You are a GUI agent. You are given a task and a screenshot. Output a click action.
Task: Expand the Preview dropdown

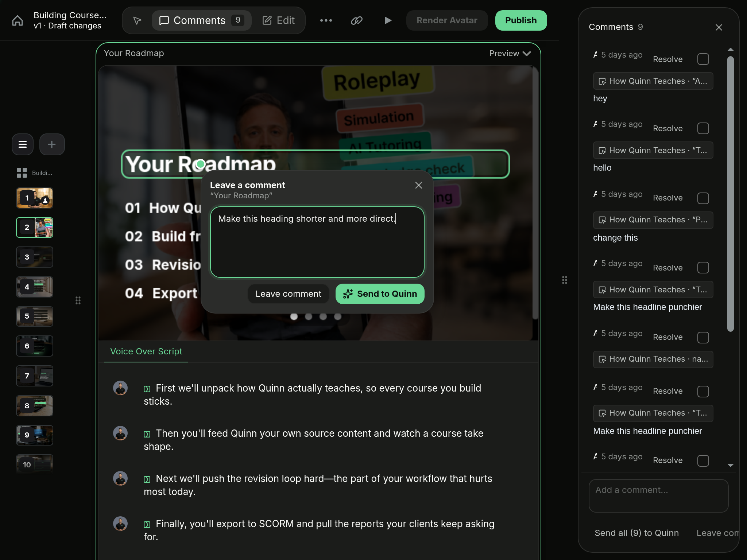tap(510, 54)
